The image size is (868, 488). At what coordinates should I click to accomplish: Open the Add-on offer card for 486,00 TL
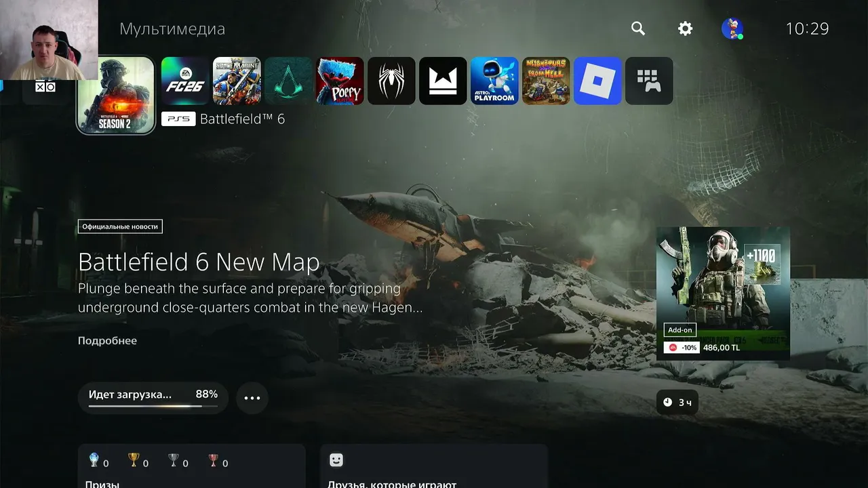pyautogui.click(x=723, y=293)
